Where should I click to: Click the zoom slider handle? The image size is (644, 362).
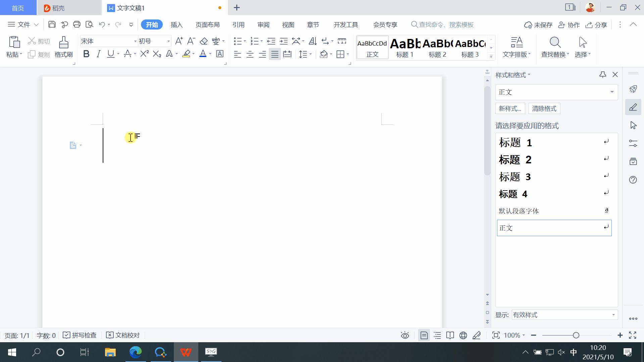(x=576, y=335)
